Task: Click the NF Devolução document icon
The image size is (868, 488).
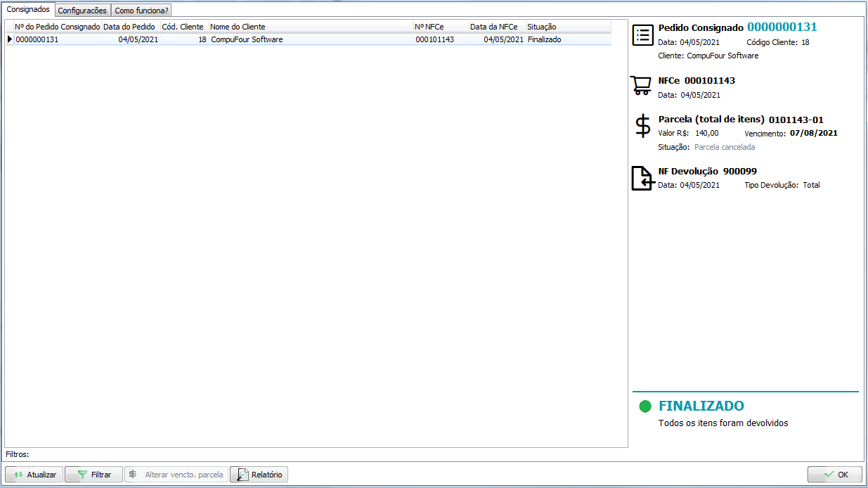Action: (x=642, y=179)
